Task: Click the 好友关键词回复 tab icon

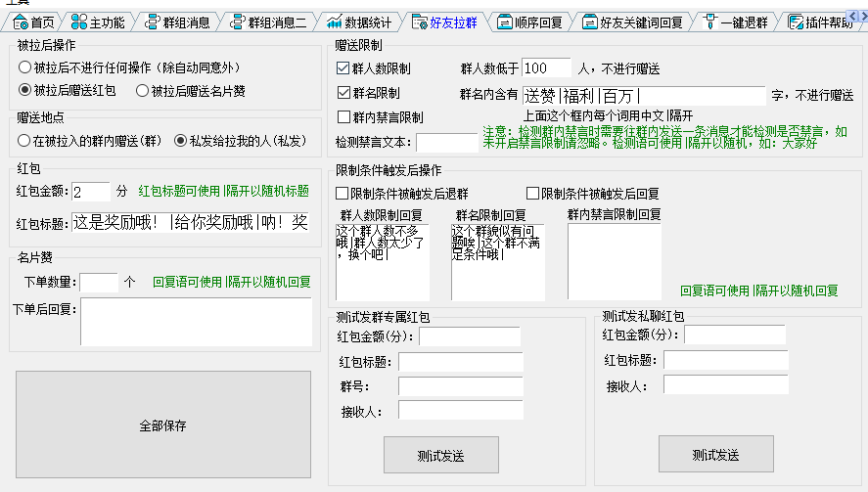Action: pos(589,22)
